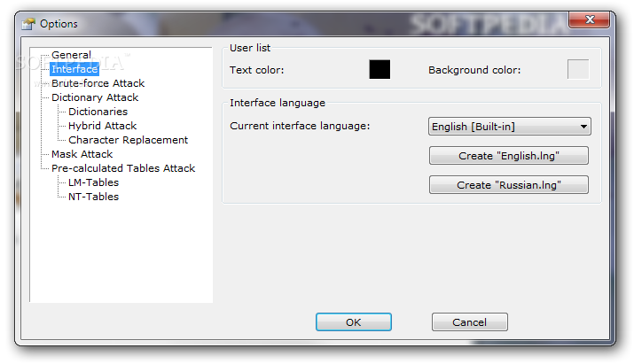
Task: Click the Create "English.lng" button
Action: pyautogui.click(x=509, y=156)
